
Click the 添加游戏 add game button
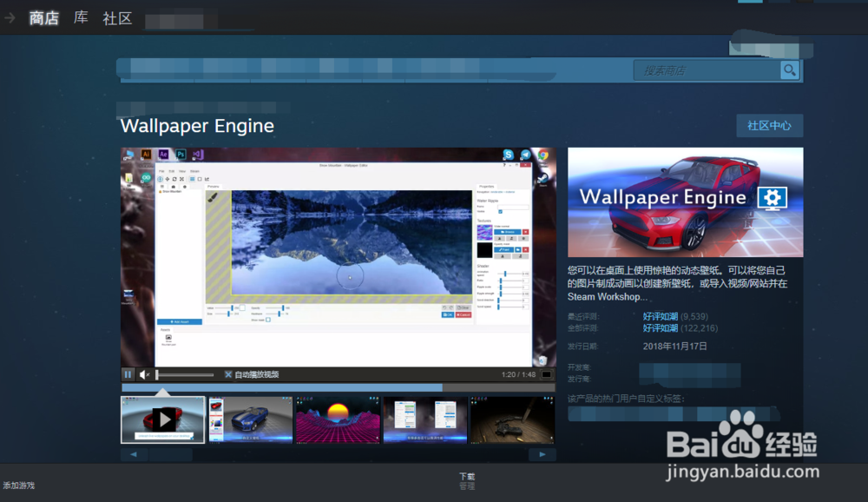click(19, 485)
